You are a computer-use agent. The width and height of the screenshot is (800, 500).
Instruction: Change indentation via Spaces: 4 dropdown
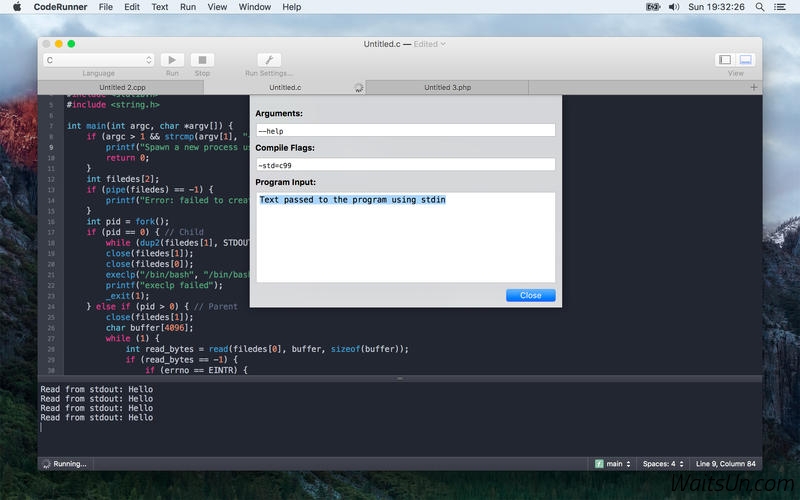(664, 464)
